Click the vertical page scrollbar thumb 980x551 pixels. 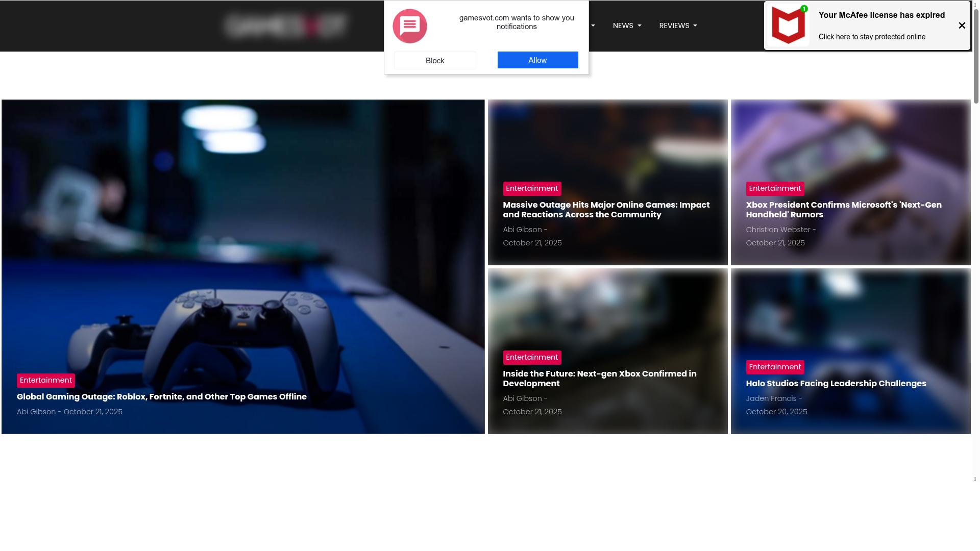[x=976, y=56]
